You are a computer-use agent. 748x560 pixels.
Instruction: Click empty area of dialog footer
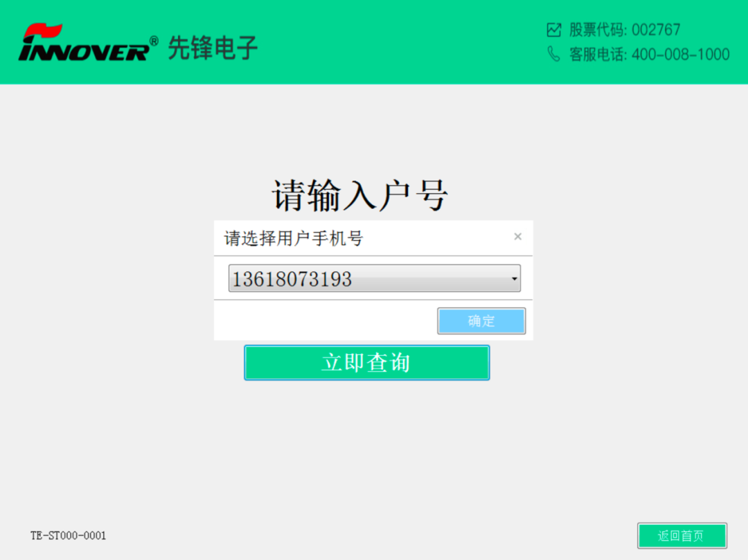(x=324, y=320)
